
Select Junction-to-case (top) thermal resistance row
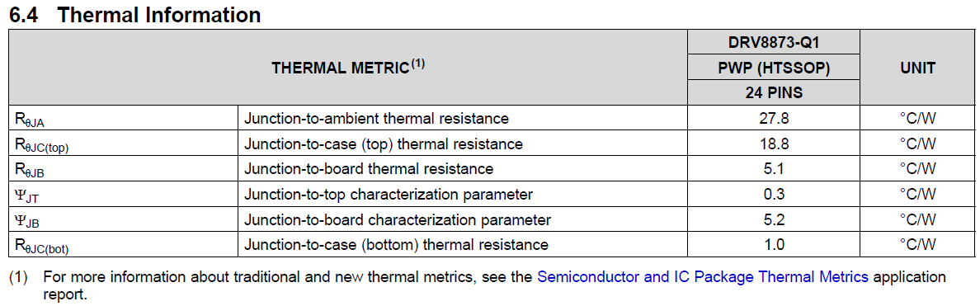point(492,143)
